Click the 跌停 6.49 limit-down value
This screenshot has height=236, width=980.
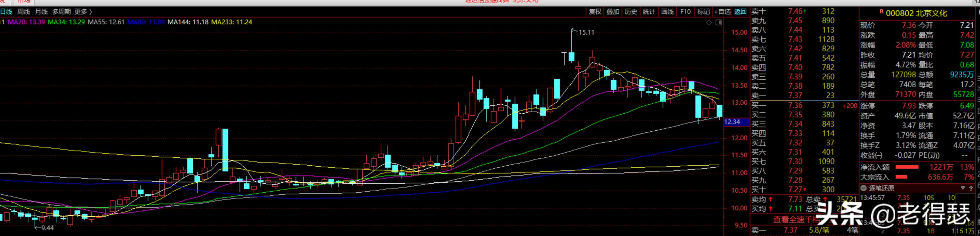click(x=967, y=106)
